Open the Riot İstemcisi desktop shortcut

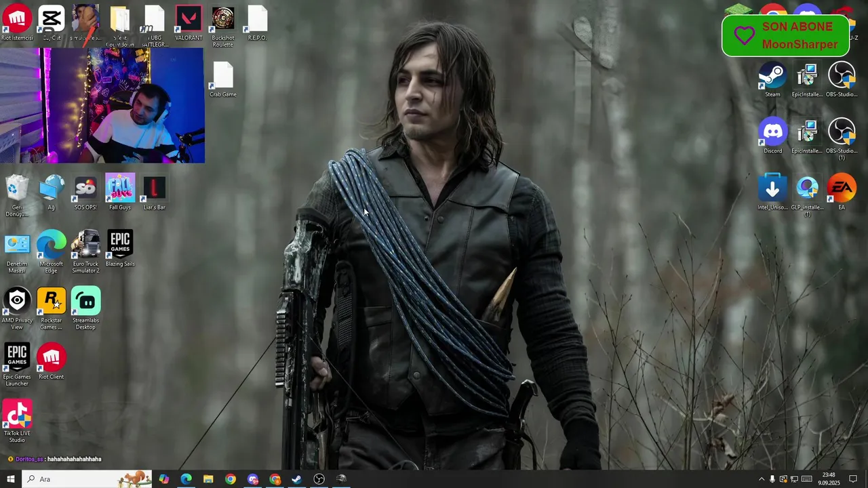point(17,24)
